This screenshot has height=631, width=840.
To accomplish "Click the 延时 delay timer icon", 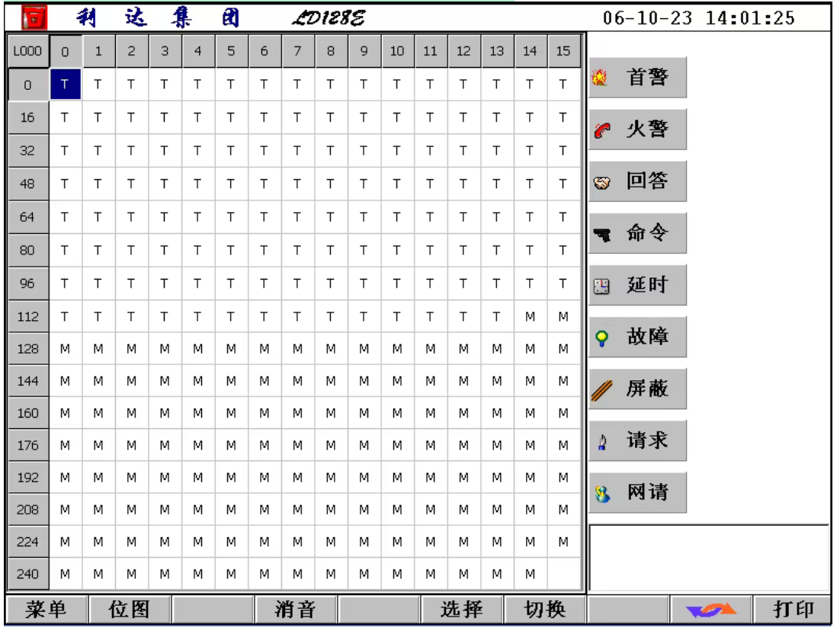I will [601, 287].
